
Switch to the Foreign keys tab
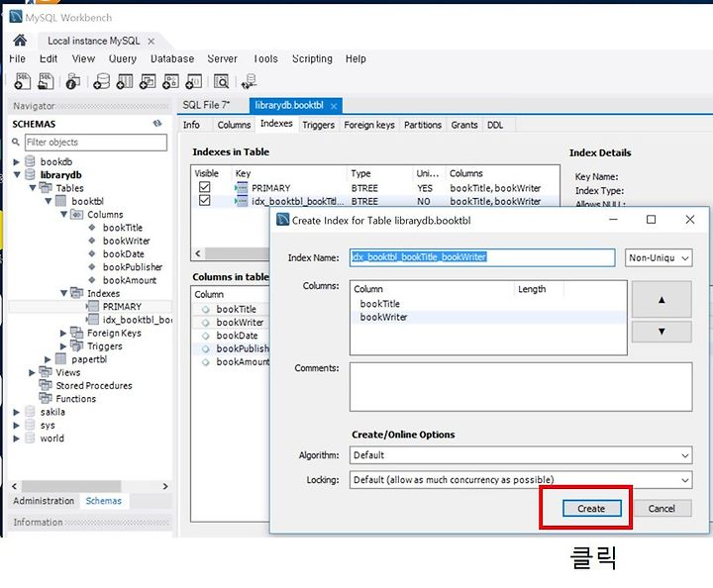[x=369, y=125]
